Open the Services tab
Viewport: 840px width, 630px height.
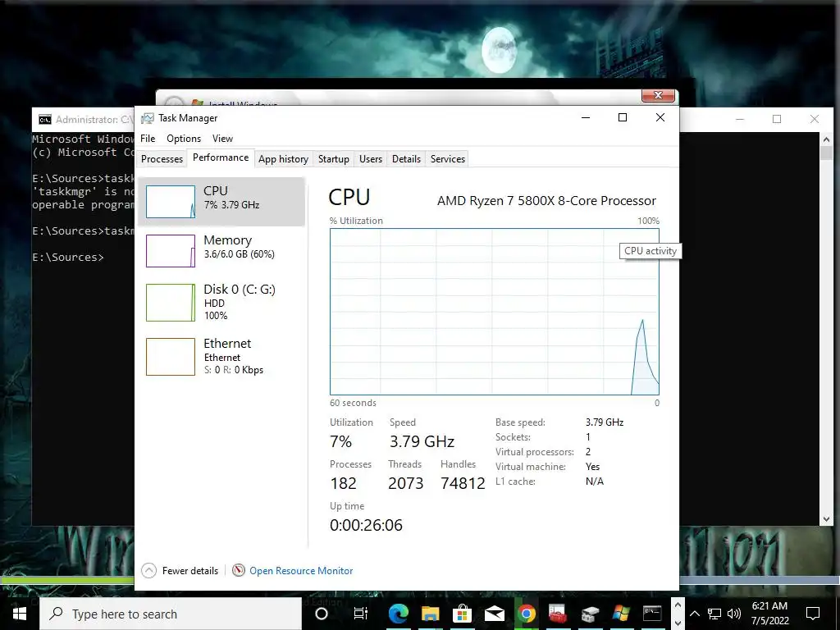pyautogui.click(x=448, y=159)
